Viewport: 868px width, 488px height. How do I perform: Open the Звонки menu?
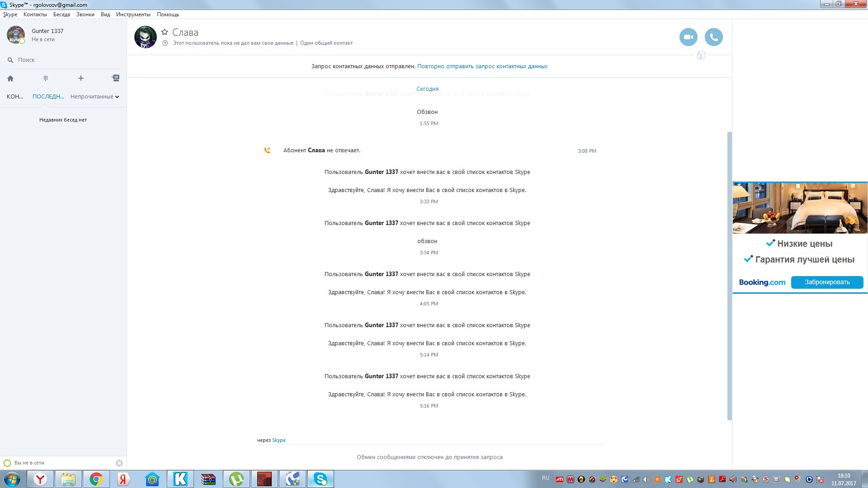[85, 14]
